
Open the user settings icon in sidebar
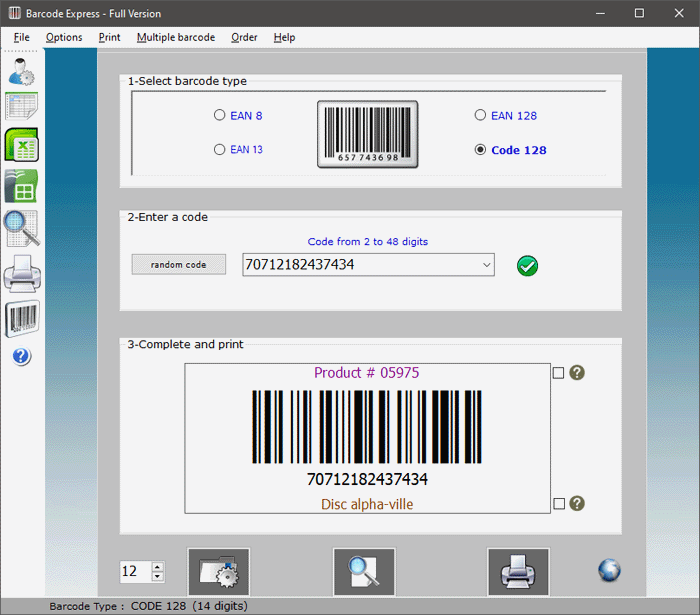[21, 71]
